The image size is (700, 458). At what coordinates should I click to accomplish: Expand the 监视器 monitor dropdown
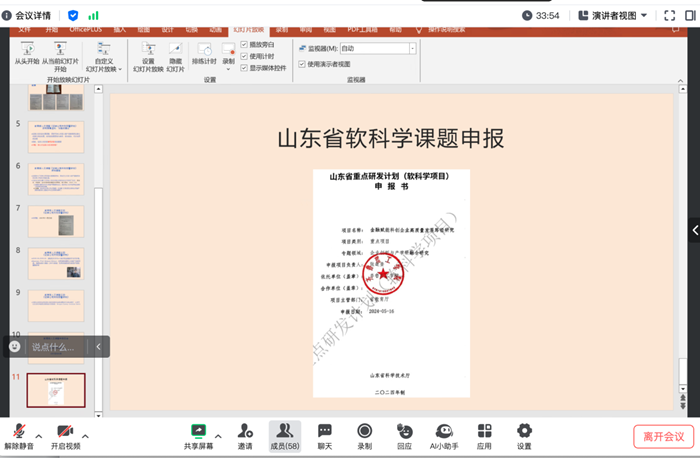coord(411,48)
